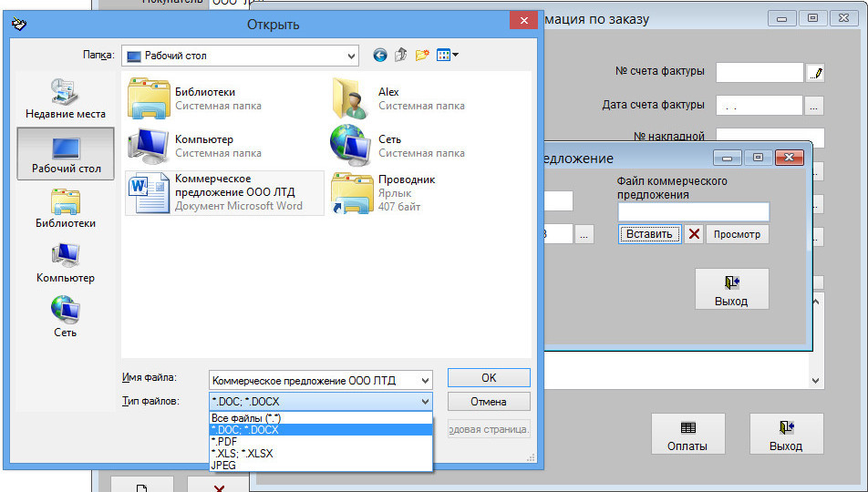The height and width of the screenshot is (492, 868).
Task: Choose JPEG file type
Action: click(321, 466)
